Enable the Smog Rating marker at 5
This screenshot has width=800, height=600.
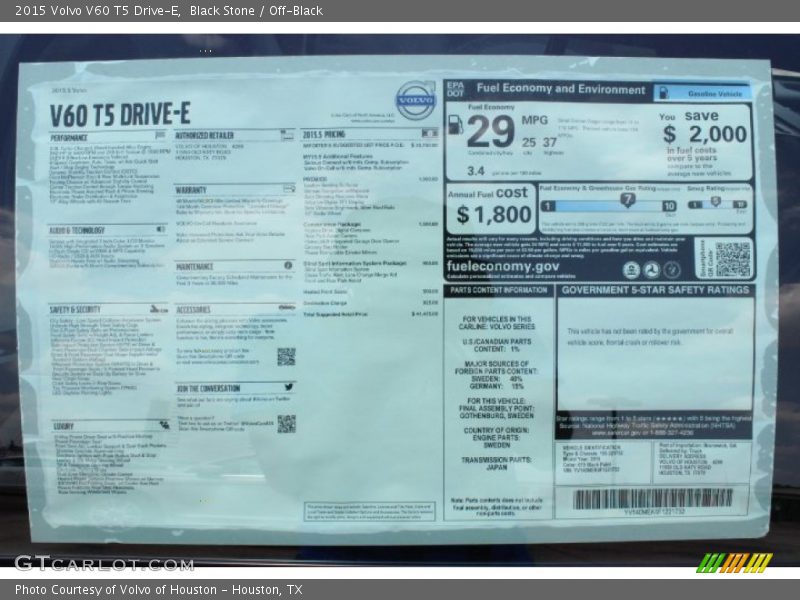(714, 200)
